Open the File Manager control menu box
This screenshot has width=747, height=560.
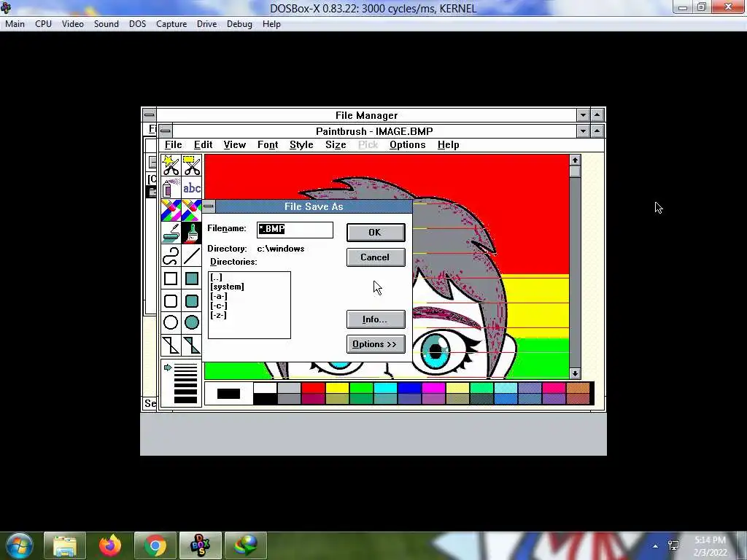[149, 114]
